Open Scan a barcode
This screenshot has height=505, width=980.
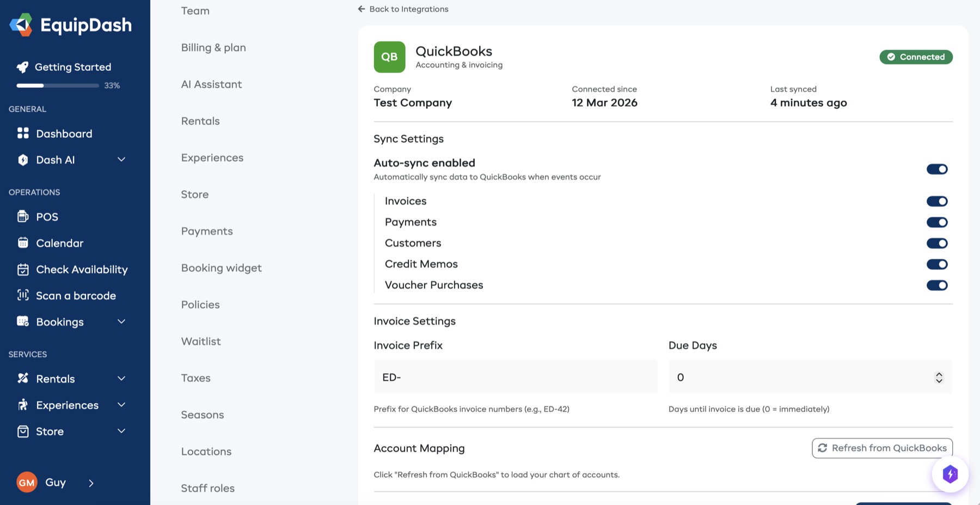pos(23,295)
